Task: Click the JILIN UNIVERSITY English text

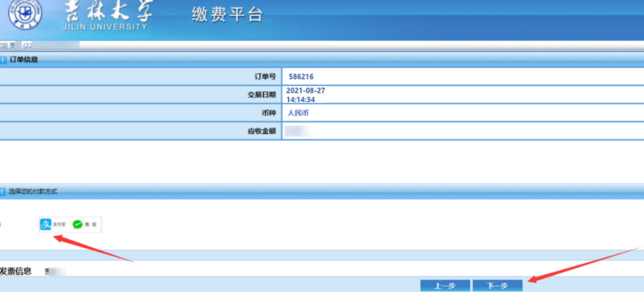Action: click(x=105, y=27)
